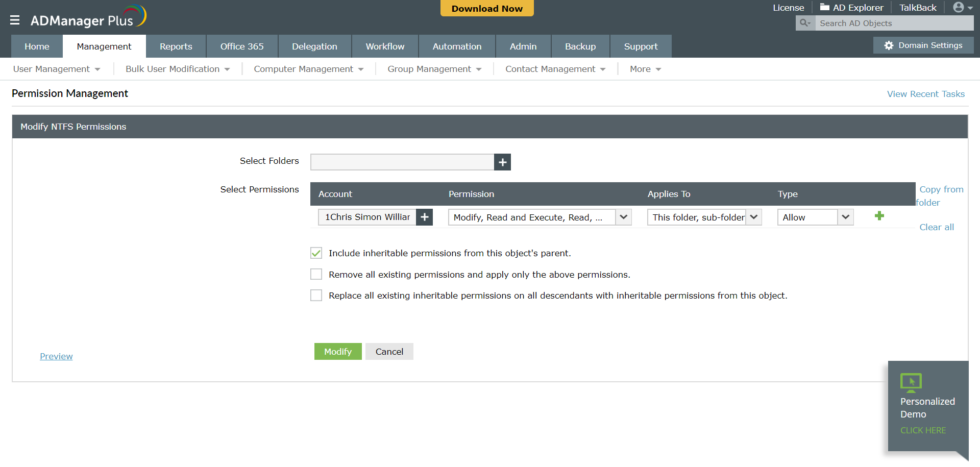Click the search magnifier icon
Viewport: 980px width, 467px height.
[x=805, y=23]
